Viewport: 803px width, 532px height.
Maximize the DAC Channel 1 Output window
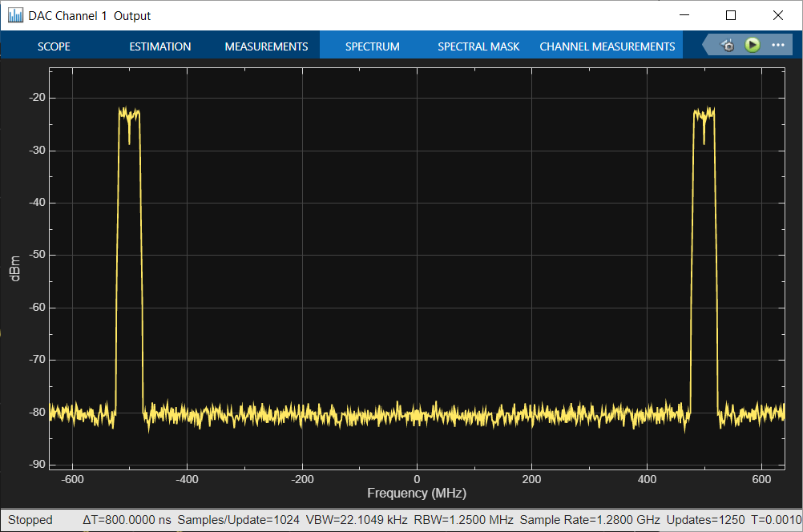tap(730, 15)
